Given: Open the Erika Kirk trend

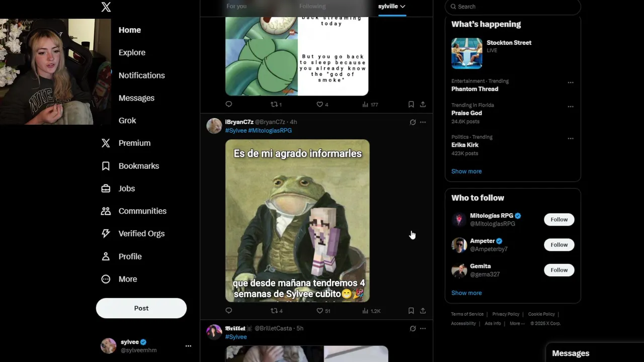Looking at the screenshot, I should [x=465, y=145].
